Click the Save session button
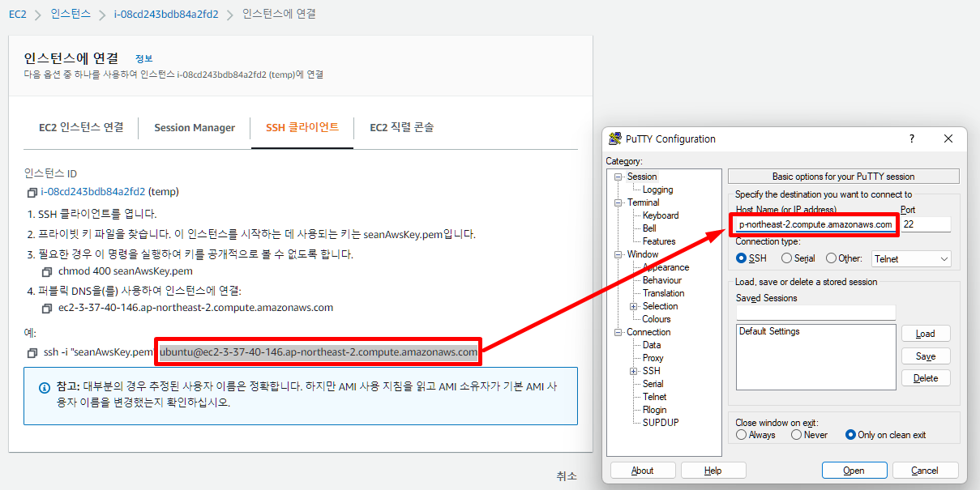 tap(926, 356)
